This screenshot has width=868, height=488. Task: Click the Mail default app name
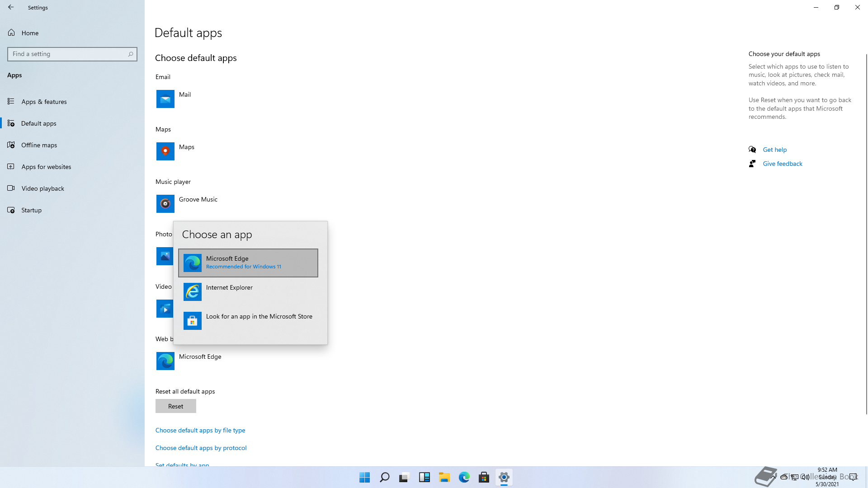(185, 94)
